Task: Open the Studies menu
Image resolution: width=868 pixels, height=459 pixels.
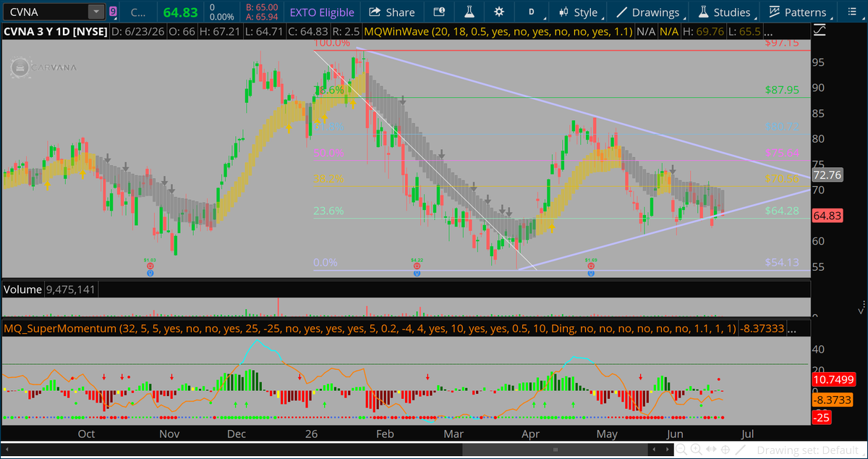Action: (x=724, y=12)
